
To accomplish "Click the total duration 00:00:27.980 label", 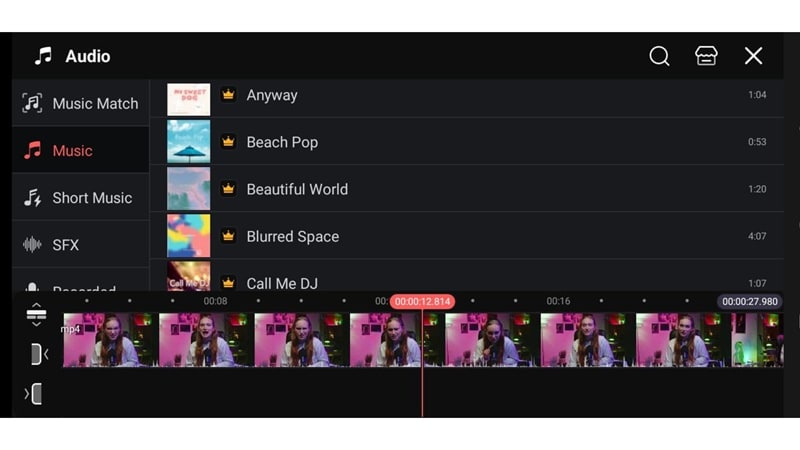I will tap(749, 302).
